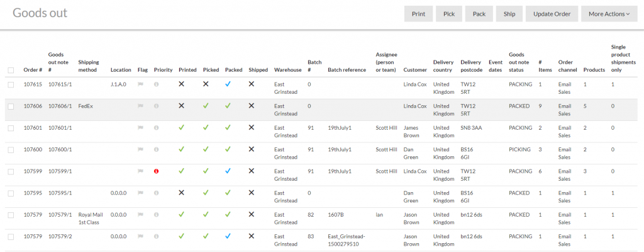Click the flag icon in row 107601
Screen dimensions: 644x252
pos(140,128)
